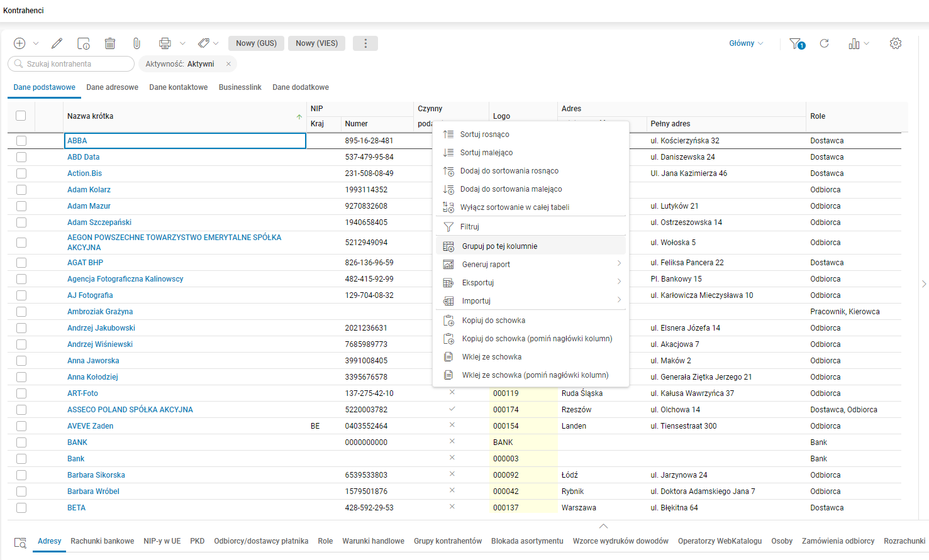Screen dimensions: 929x560
Task: Open the settings gear icon
Action: coord(896,43)
